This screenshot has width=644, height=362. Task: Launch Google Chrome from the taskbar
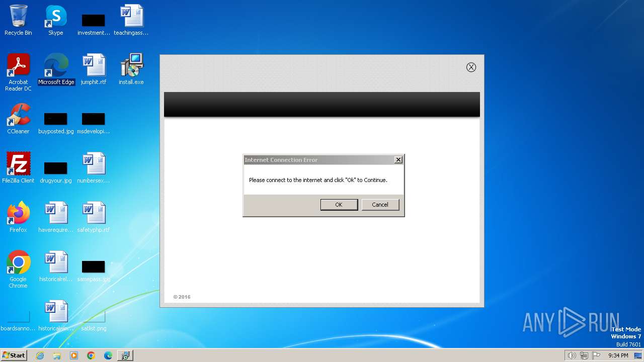click(91, 355)
